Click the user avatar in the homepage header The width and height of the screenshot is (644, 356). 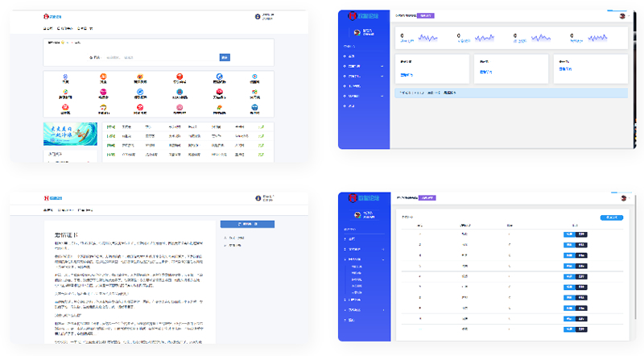coord(258,16)
